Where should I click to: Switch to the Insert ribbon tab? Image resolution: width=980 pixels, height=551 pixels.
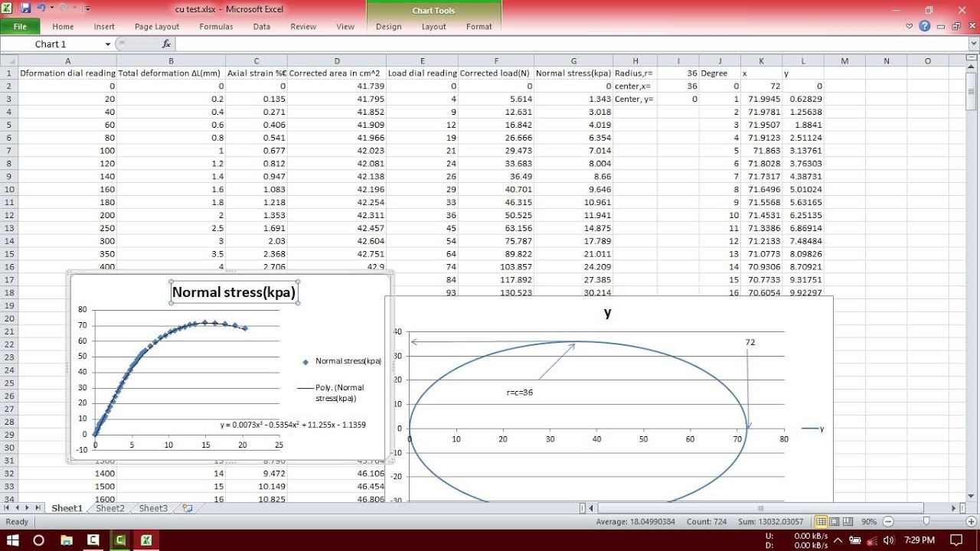pyautogui.click(x=104, y=26)
